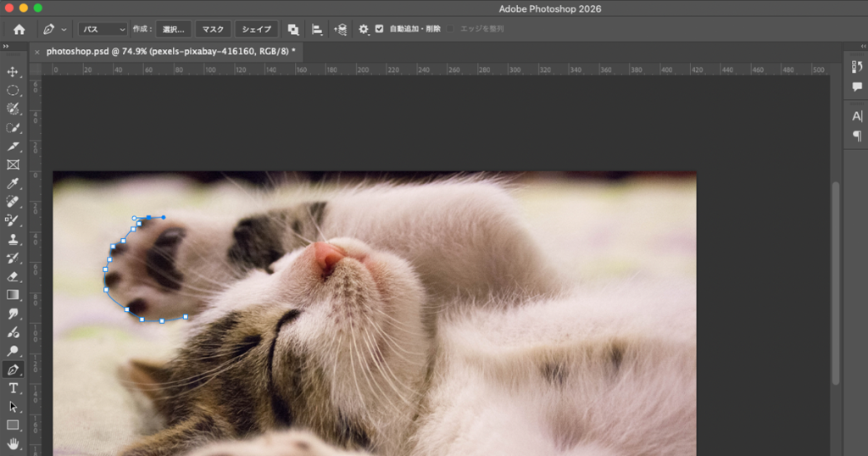The width and height of the screenshot is (868, 456).
Task: Open the gear path options menu
Action: (x=364, y=29)
